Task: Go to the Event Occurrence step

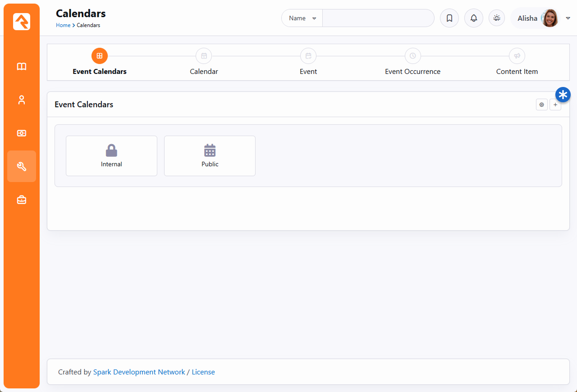Action: [x=412, y=63]
